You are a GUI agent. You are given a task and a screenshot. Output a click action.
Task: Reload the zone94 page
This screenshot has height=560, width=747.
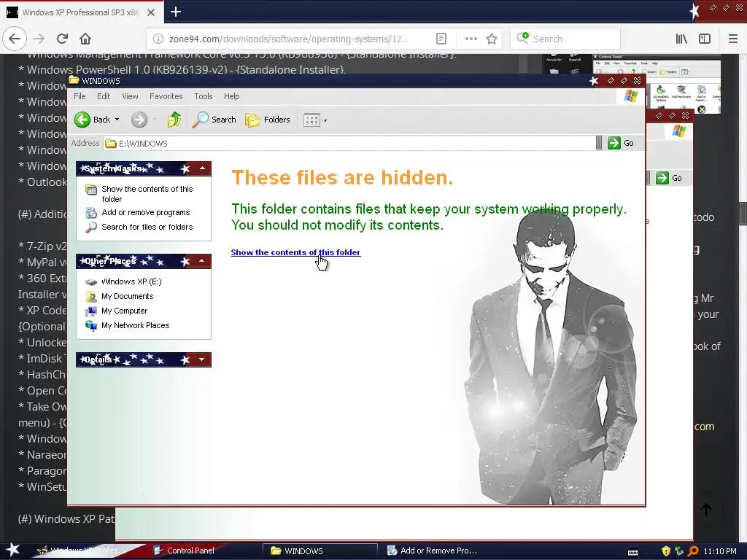pos(62,39)
